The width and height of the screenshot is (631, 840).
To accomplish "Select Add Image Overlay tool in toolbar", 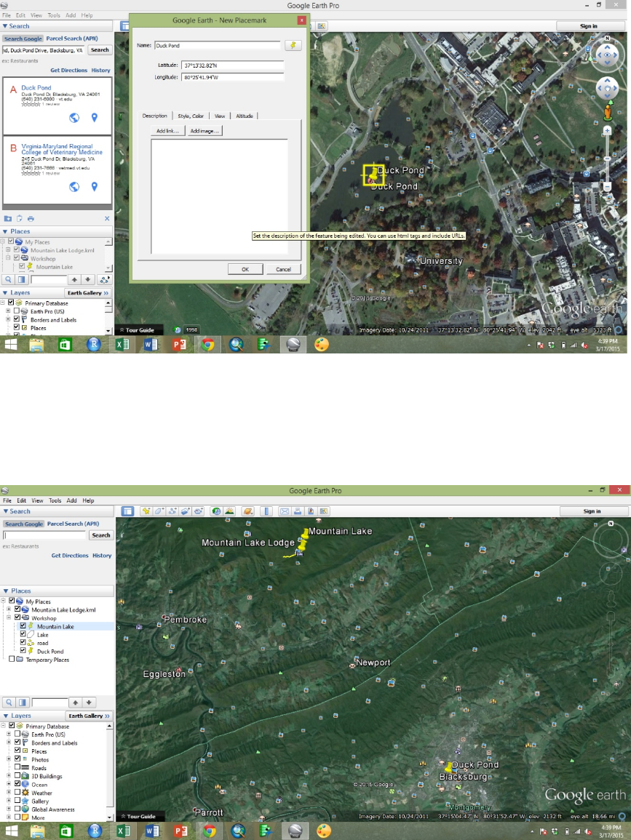I will coord(185,511).
